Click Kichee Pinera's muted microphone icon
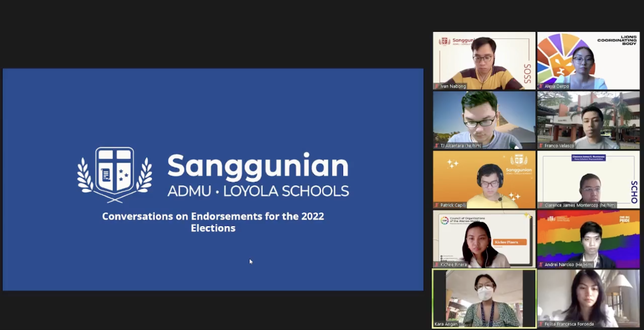This screenshot has height=330, width=644. [x=437, y=264]
